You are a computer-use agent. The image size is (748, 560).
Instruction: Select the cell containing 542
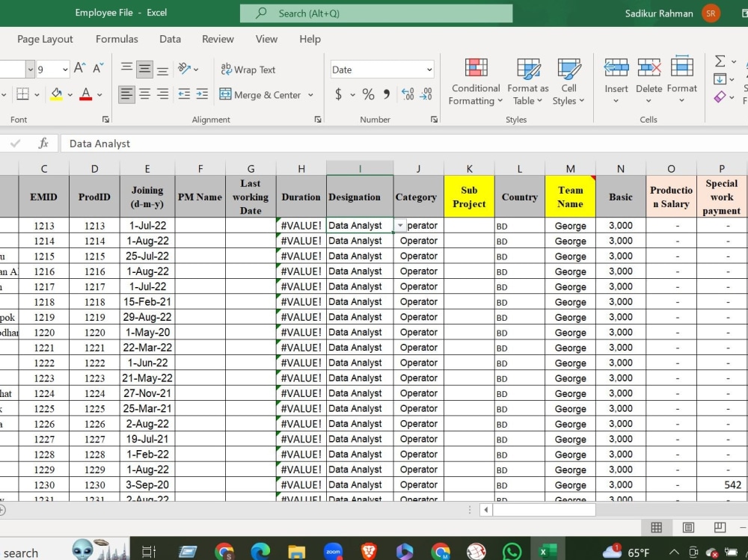pos(722,484)
